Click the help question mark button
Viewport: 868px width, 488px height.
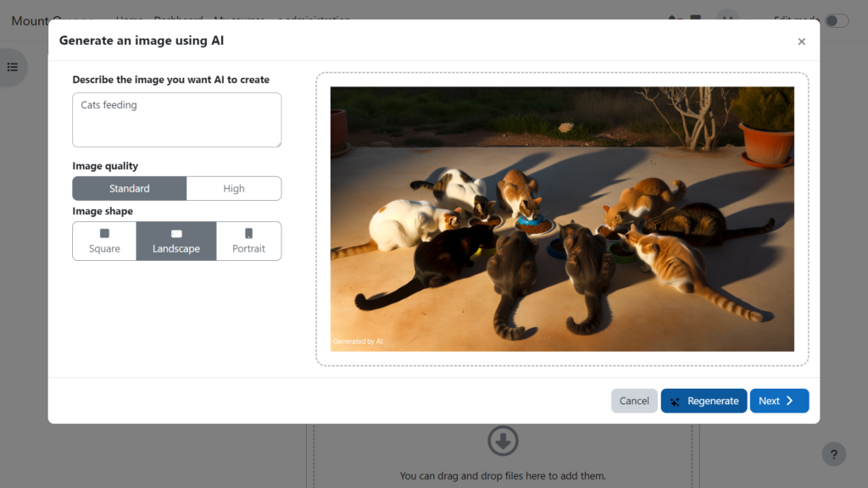833,454
